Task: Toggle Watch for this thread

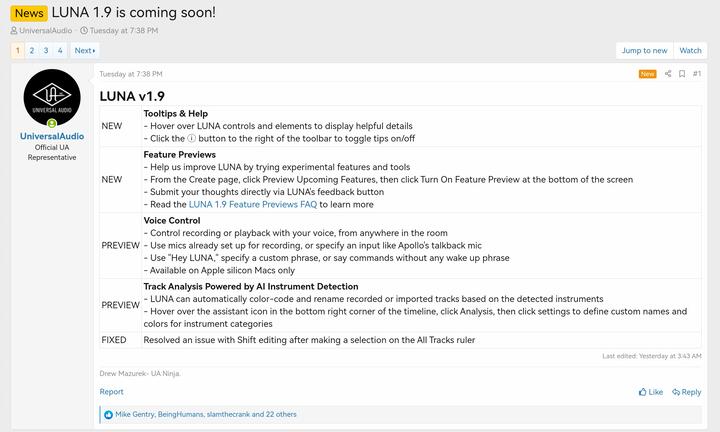Action: [x=691, y=50]
